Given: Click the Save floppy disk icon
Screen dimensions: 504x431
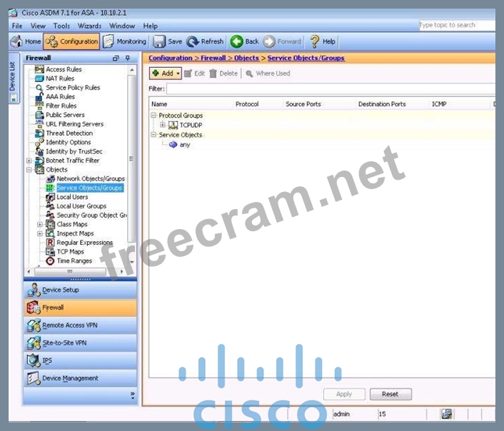Looking at the screenshot, I should coord(160,41).
